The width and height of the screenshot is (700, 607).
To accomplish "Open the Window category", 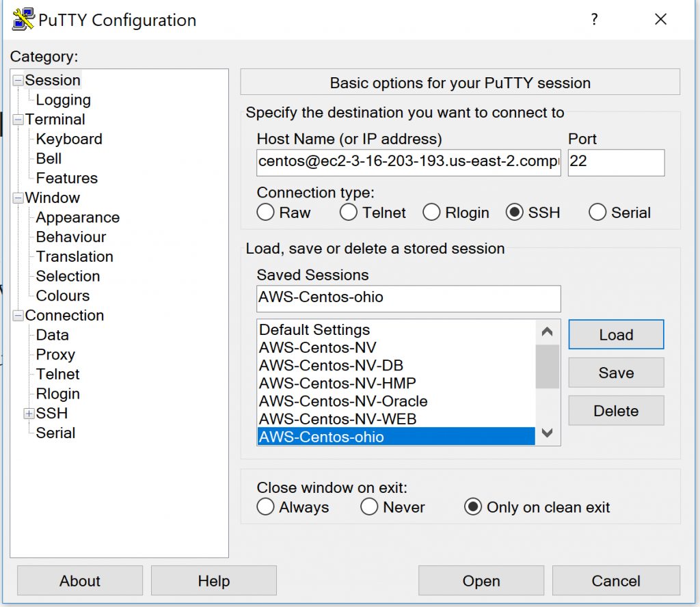I will (x=52, y=198).
